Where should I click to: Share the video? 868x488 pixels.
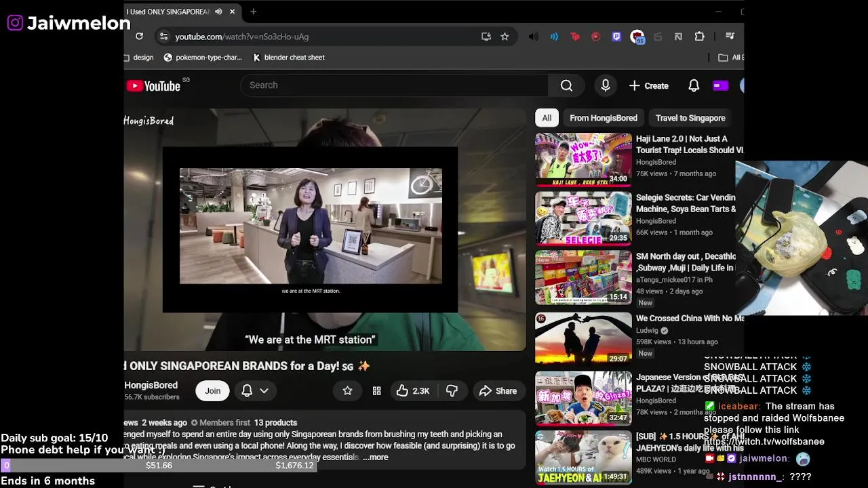click(x=498, y=390)
